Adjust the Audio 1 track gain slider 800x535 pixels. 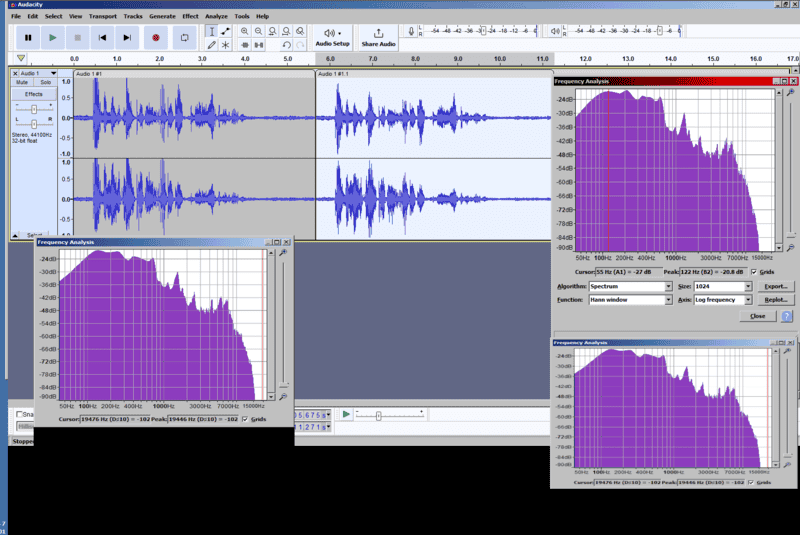click(x=34, y=107)
